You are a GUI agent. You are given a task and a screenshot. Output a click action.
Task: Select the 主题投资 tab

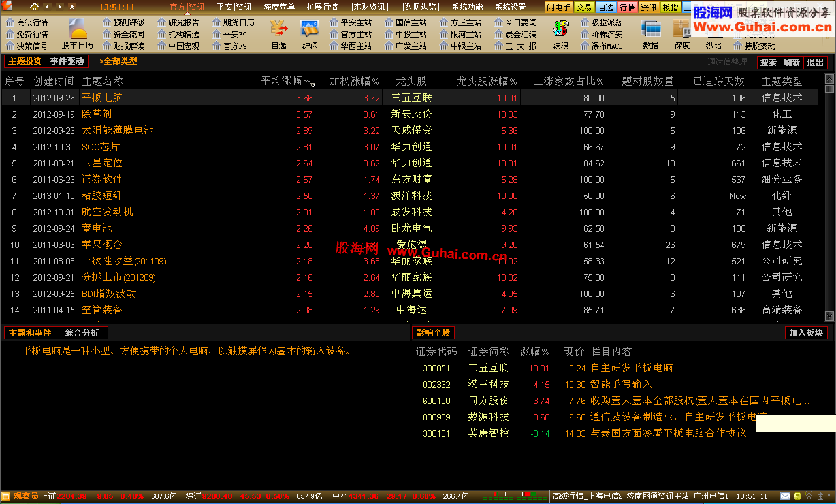[x=25, y=61]
